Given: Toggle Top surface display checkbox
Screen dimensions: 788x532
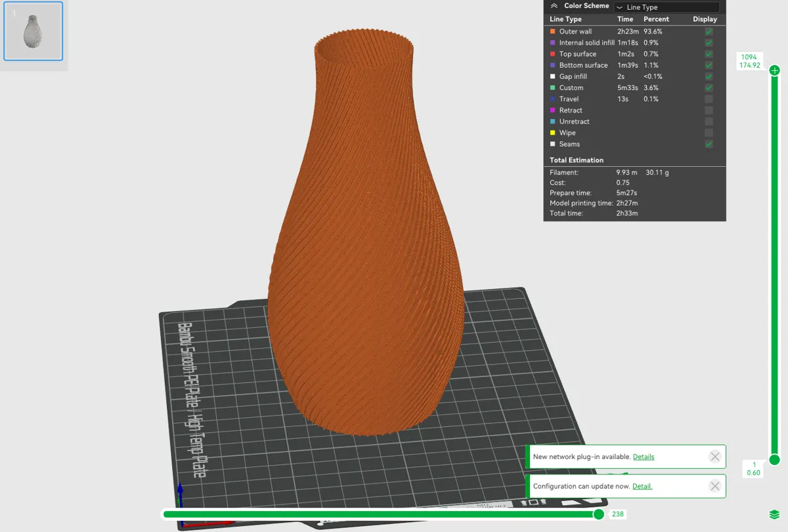Looking at the screenshot, I should (x=709, y=54).
